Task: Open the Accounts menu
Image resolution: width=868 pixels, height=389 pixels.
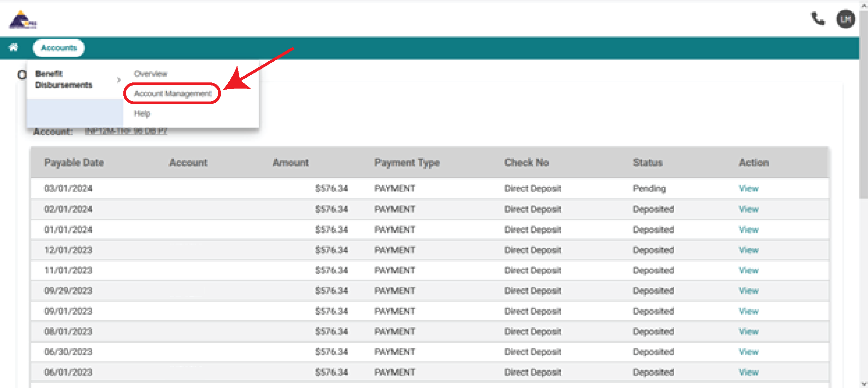Action: 58,48
